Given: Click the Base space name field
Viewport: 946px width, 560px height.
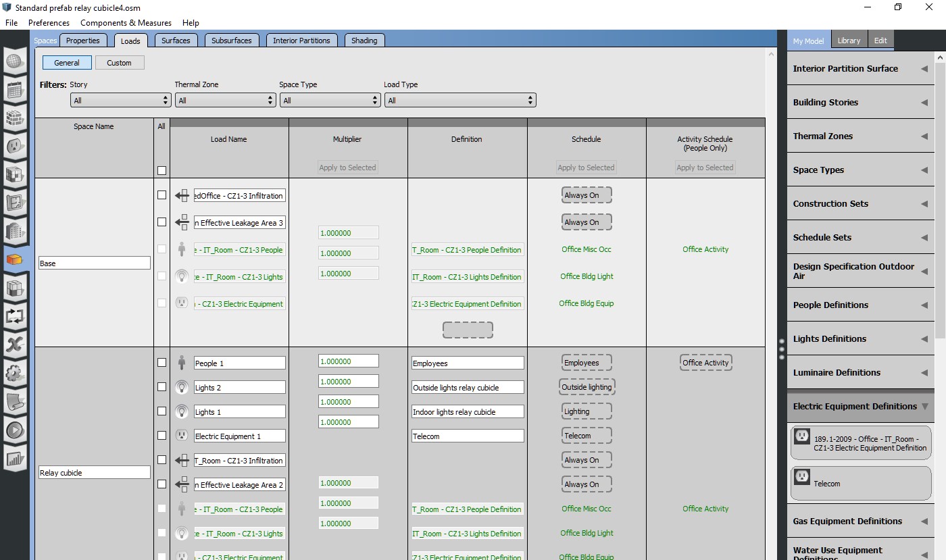Looking at the screenshot, I should click(x=94, y=263).
